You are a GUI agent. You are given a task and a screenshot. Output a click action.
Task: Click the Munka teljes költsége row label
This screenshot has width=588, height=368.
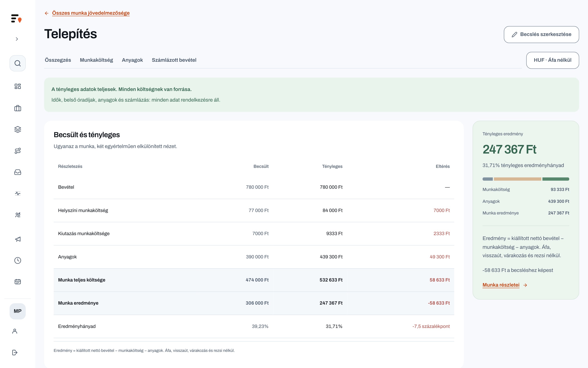tap(82, 280)
